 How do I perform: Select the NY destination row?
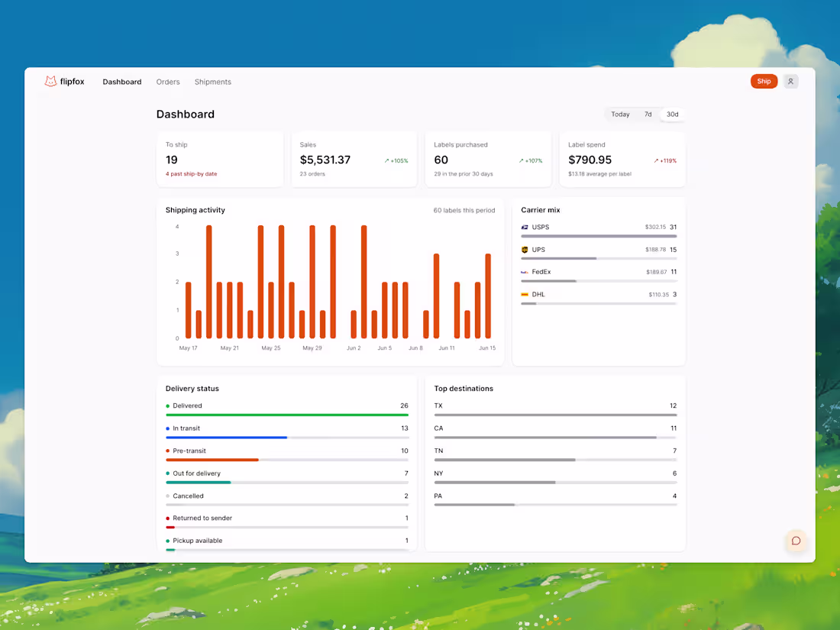coord(555,477)
